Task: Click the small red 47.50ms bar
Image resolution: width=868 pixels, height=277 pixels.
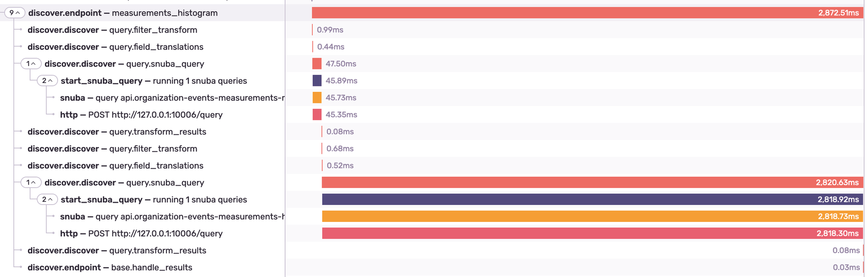Action: (317, 64)
